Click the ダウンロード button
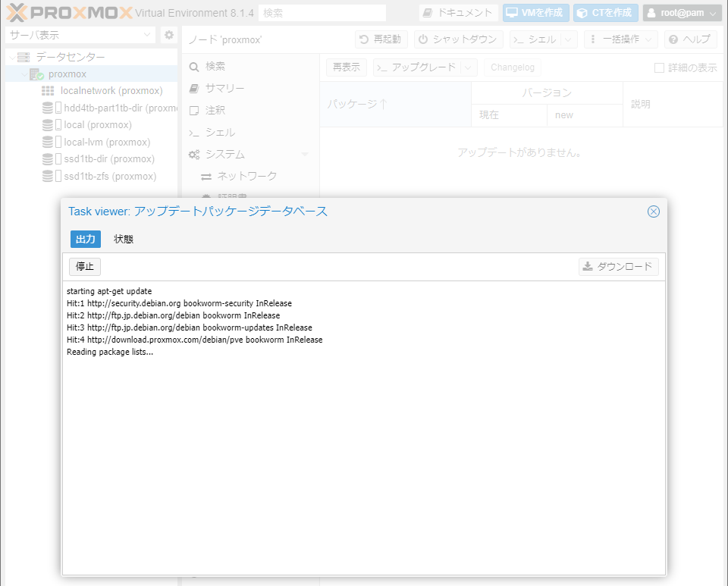728x586 pixels. [619, 266]
